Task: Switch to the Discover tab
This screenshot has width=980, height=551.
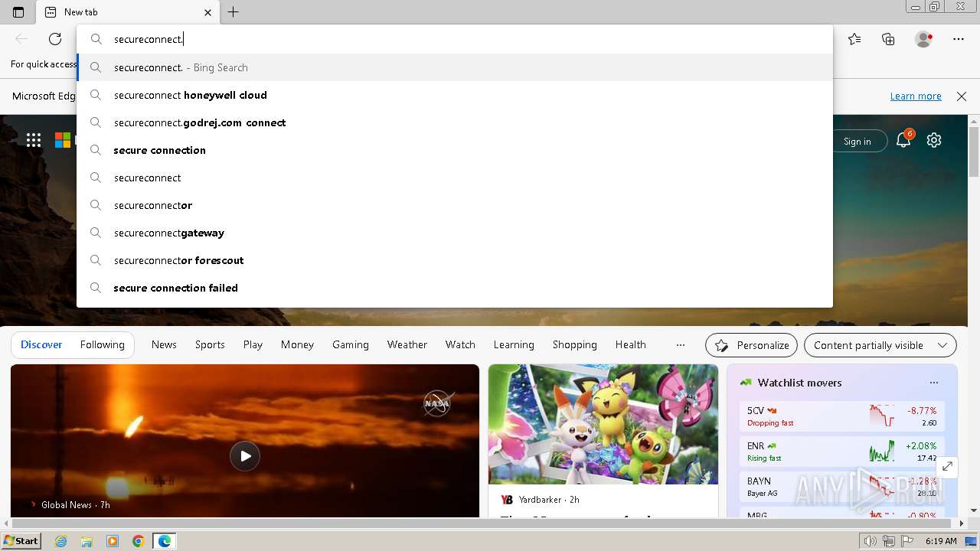Action: pyautogui.click(x=41, y=345)
